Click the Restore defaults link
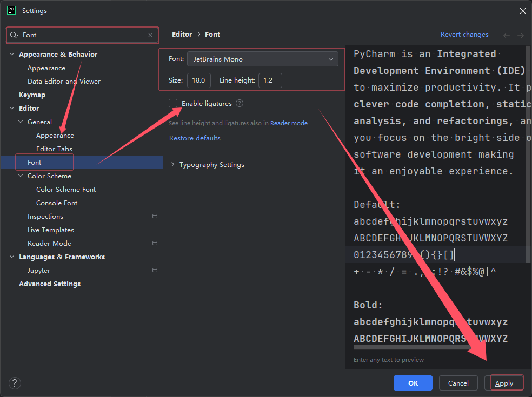Viewport: 532px width, 397px height. coord(195,138)
